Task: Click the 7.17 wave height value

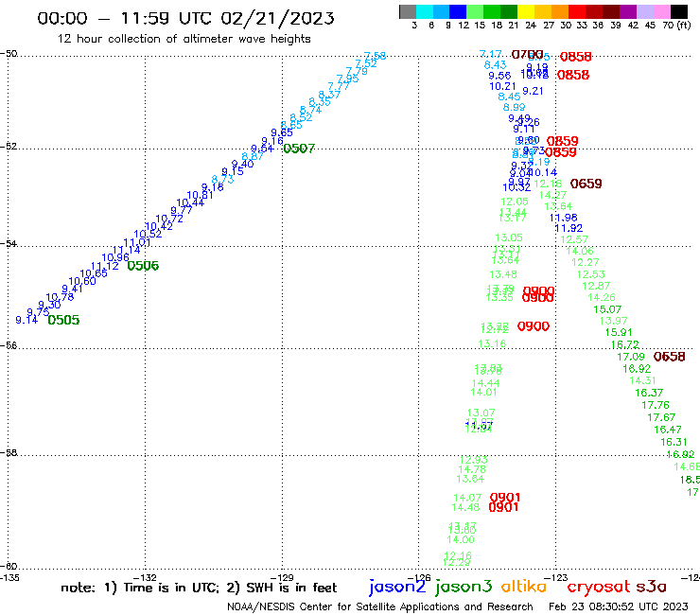Action: point(491,54)
